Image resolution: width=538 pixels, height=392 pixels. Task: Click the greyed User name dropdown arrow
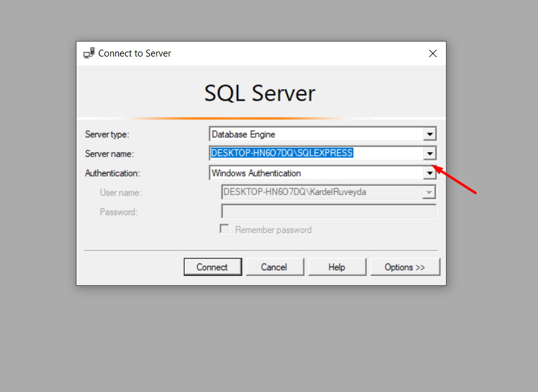click(429, 193)
